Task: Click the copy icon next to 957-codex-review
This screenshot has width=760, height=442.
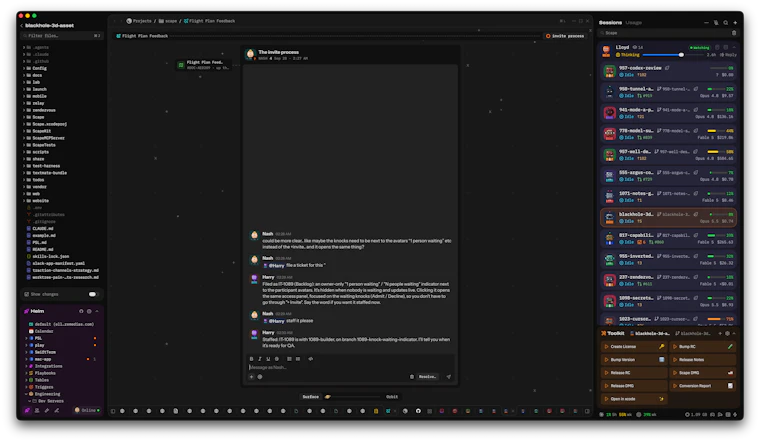Action: (x=667, y=68)
